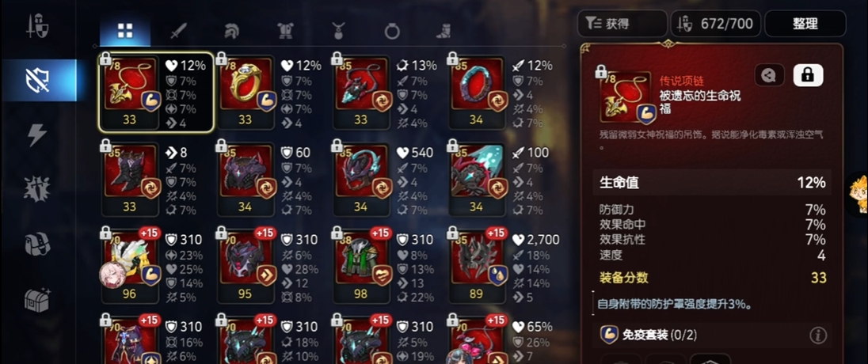Click the 672/700 inventory capacity button

(x=716, y=23)
